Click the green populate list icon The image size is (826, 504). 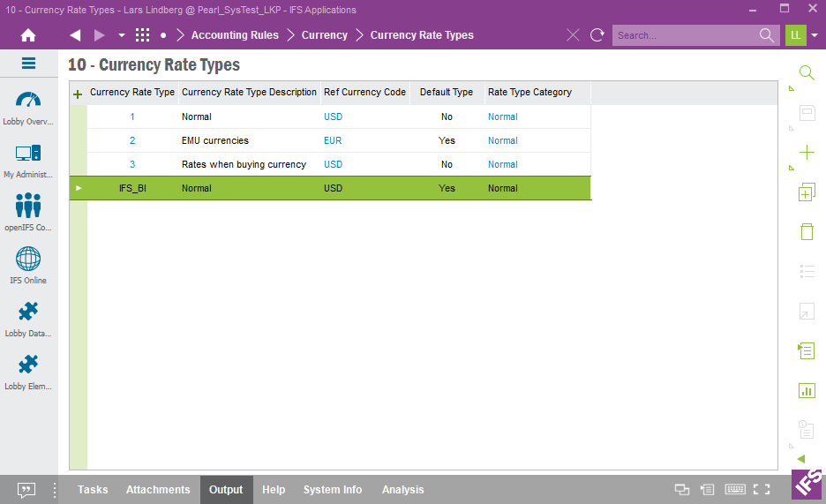click(x=807, y=350)
